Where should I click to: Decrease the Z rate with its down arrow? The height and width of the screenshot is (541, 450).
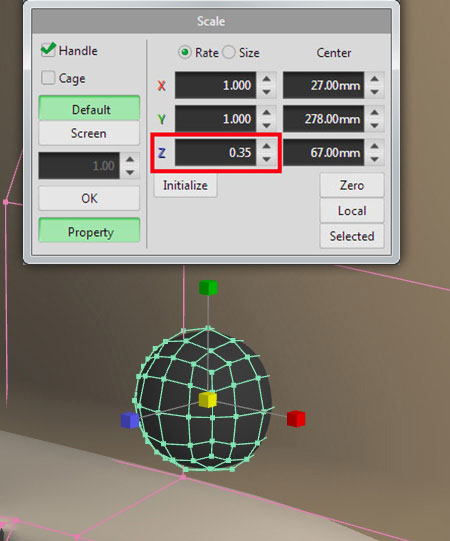[x=266, y=159]
